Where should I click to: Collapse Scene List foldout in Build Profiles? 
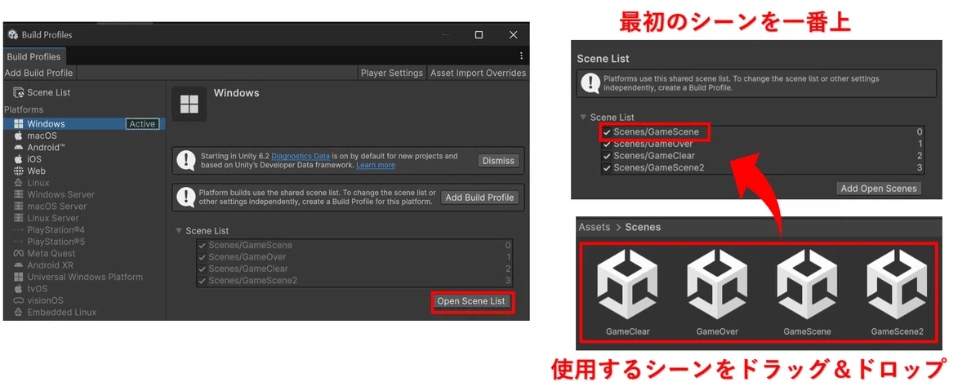tap(179, 231)
